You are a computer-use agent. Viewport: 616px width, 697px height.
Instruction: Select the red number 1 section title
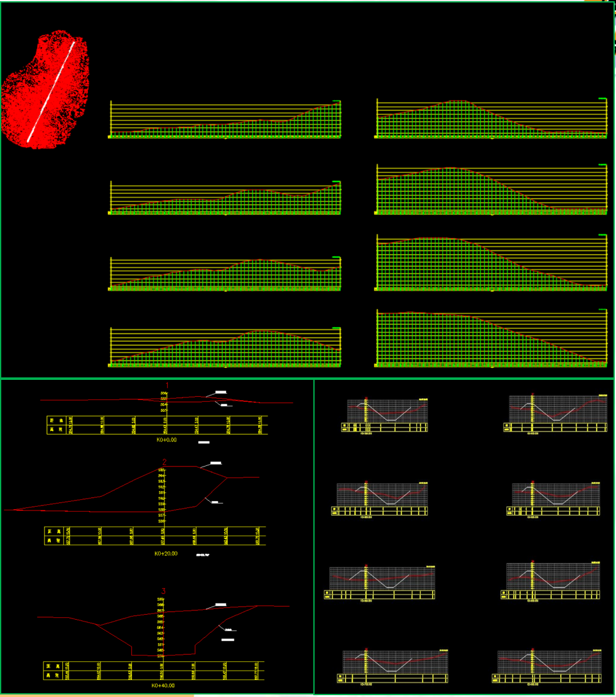click(167, 385)
